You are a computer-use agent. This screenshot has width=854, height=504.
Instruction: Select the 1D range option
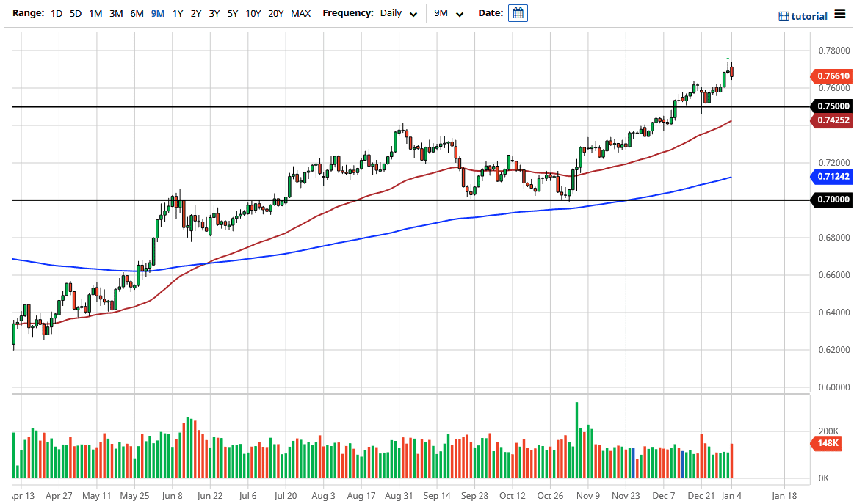coord(56,13)
